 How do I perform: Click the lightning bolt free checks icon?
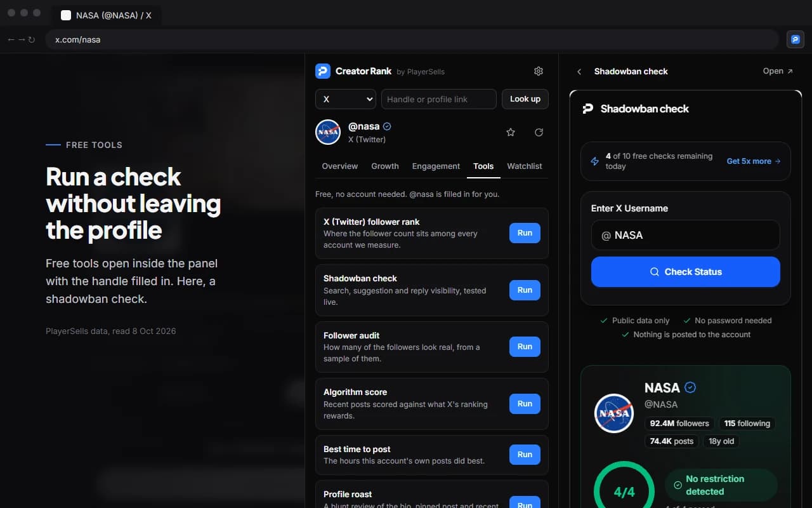pos(595,161)
